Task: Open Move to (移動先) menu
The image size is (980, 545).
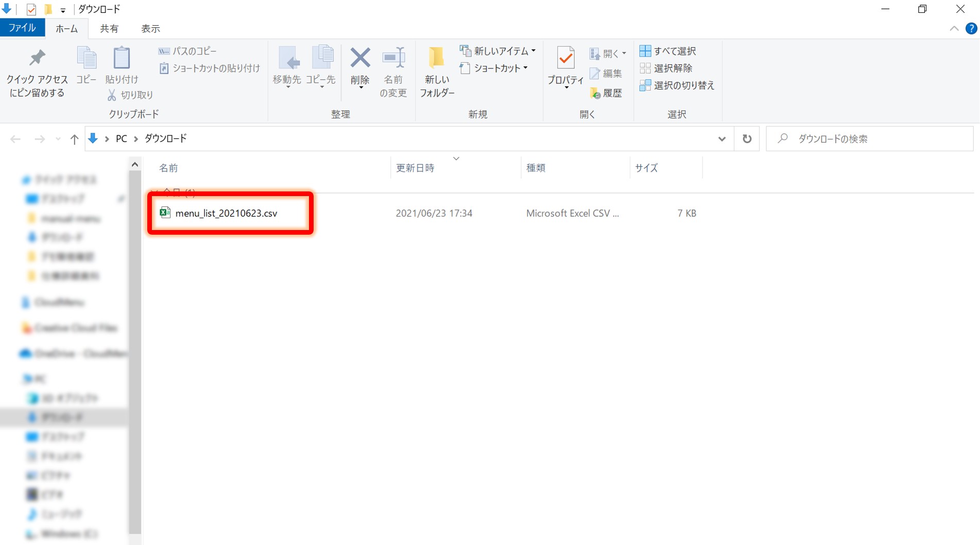Action: (287, 68)
